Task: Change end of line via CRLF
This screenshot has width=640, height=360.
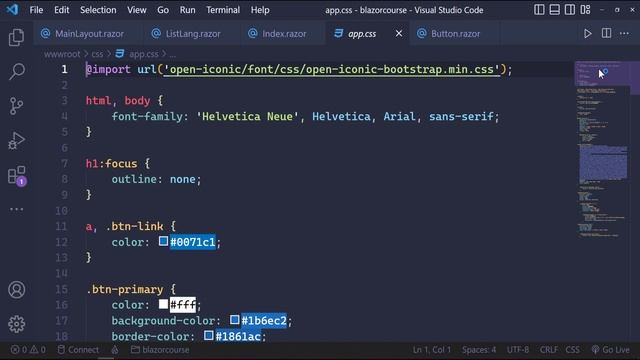Action: [549, 350]
